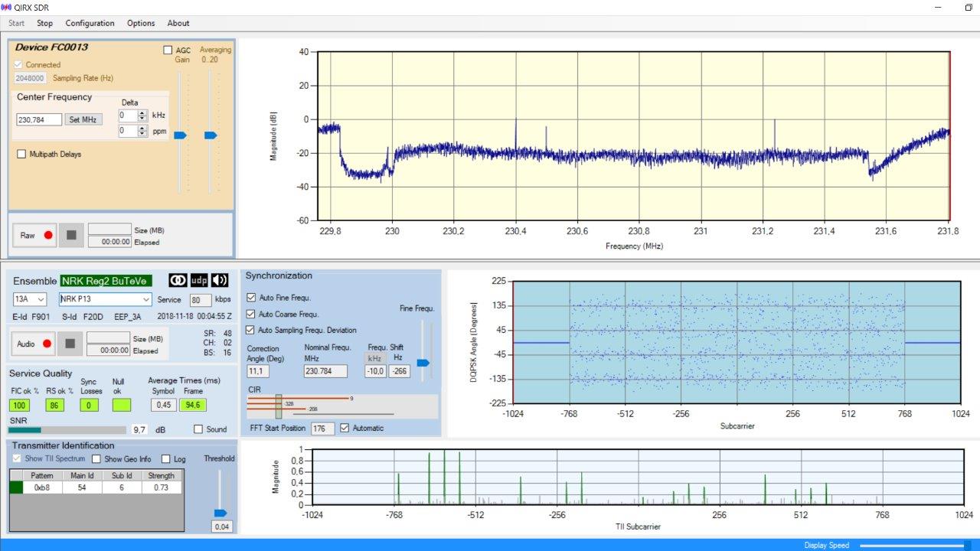Open the Options menu
Screen dimensions: 980x551
pyautogui.click(x=141, y=23)
